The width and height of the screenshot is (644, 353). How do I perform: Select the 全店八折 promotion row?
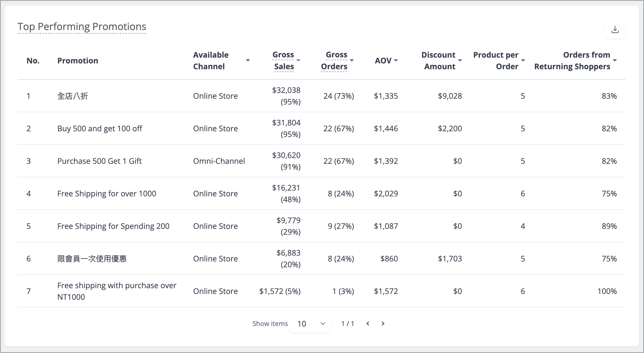click(x=322, y=96)
